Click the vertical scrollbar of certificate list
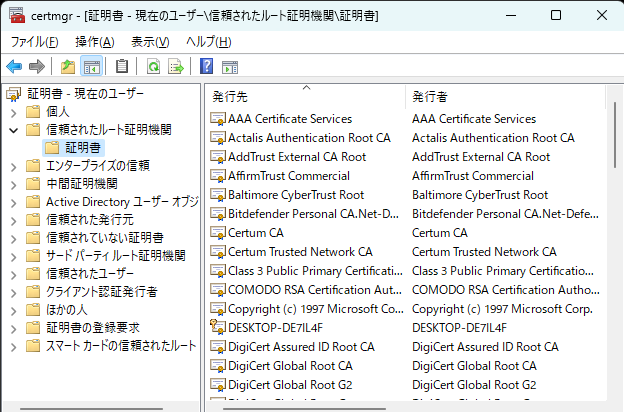Screen dimensions: 624x412 click(x=615, y=135)
